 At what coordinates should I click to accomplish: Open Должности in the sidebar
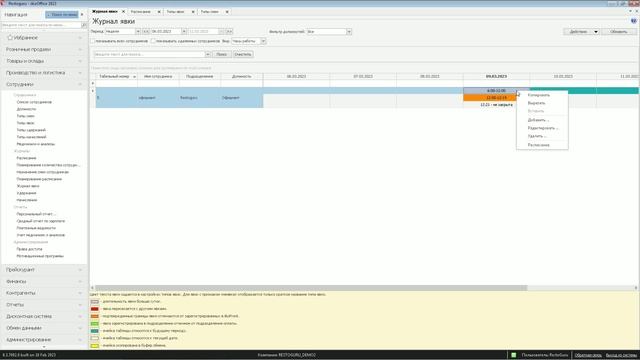[26, 109]
